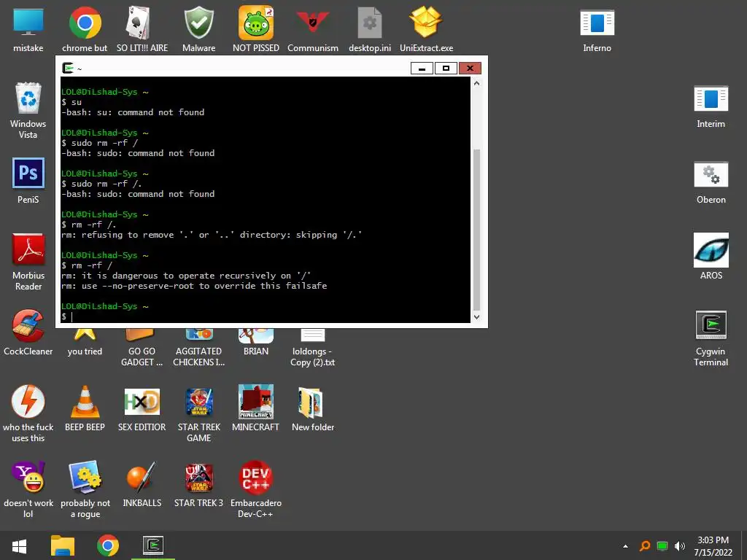Image resolution: width=747 pixels, height=560 pixels.
Task: Open the 'mistake' desktop icon
Action: point(28,29)
